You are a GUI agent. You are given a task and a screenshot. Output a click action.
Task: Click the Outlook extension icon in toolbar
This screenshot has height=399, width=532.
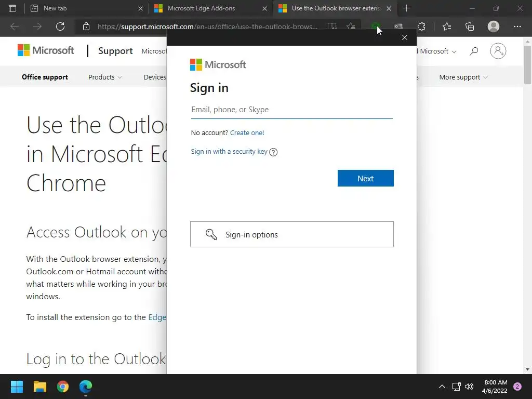[398, 26]
